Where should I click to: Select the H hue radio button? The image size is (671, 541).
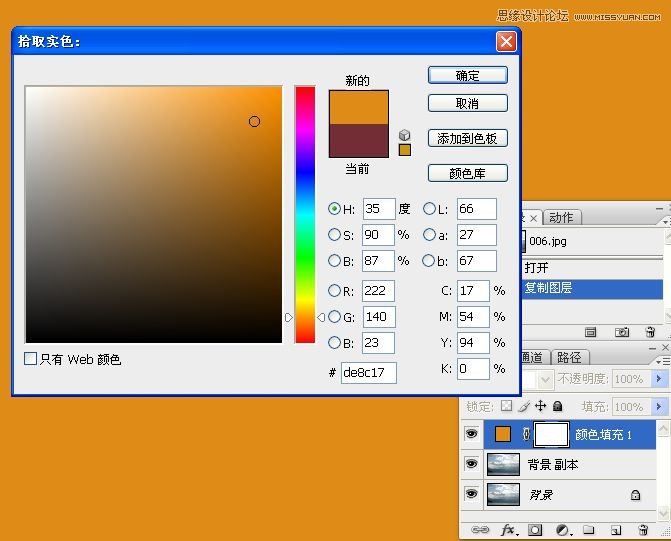click(334, 209)
